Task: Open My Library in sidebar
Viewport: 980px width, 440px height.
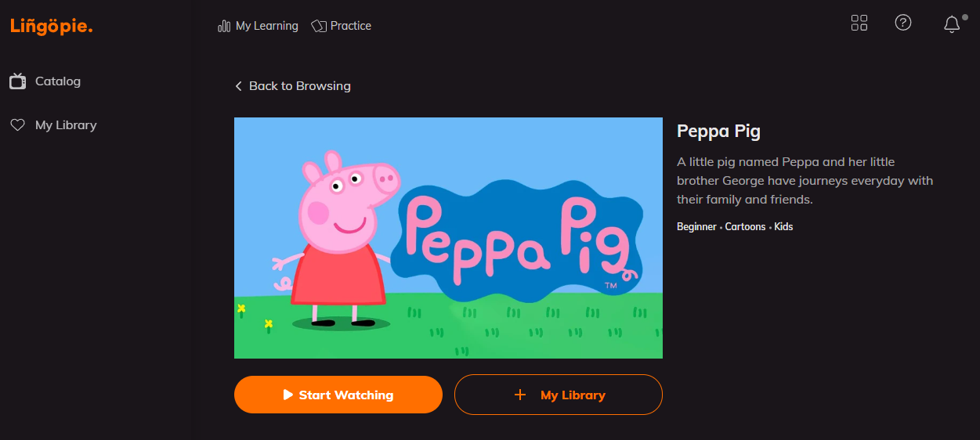Action: 66,125
